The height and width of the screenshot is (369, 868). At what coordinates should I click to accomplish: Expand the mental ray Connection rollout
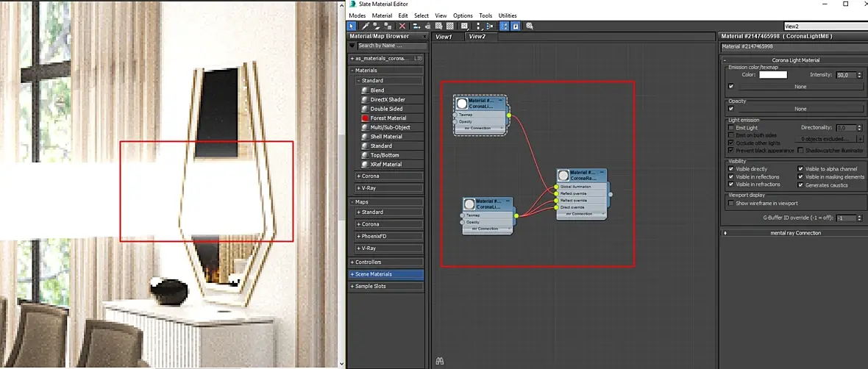(x=795, y=233)
